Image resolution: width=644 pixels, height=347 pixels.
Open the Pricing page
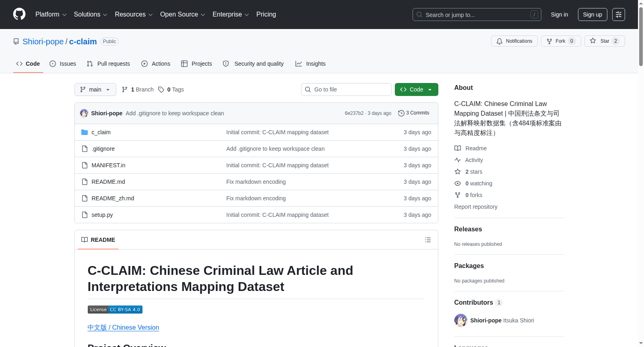[x=266, y=15]
